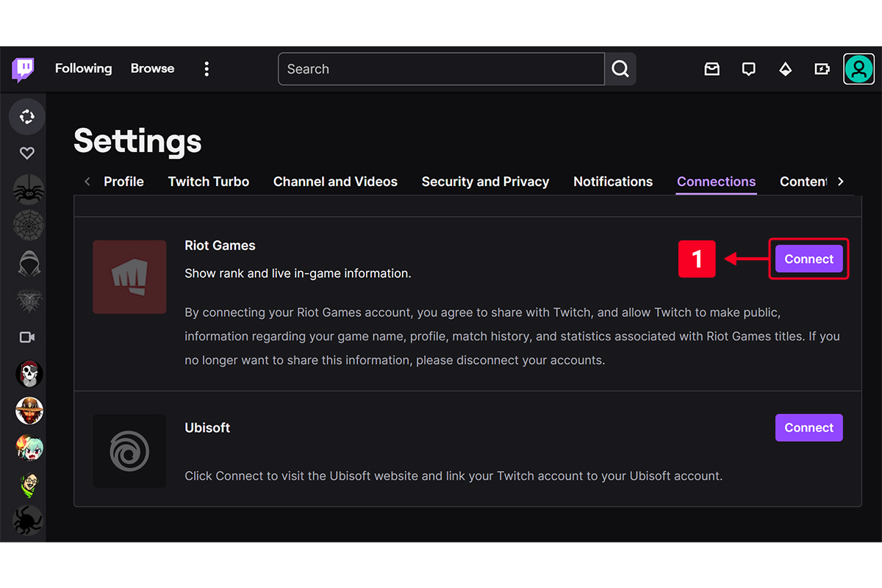Open the Following page
This screenshot has width=882, height=588.
tap(83, 68)
